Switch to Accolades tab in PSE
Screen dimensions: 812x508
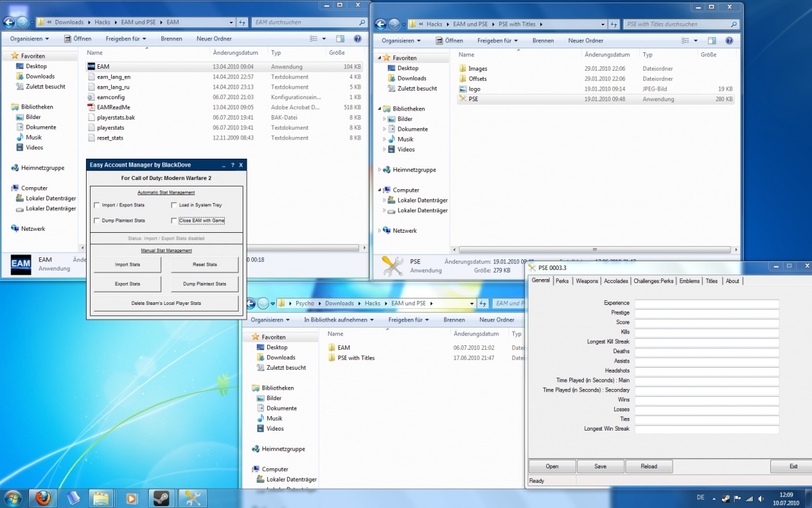pos(616,281)
